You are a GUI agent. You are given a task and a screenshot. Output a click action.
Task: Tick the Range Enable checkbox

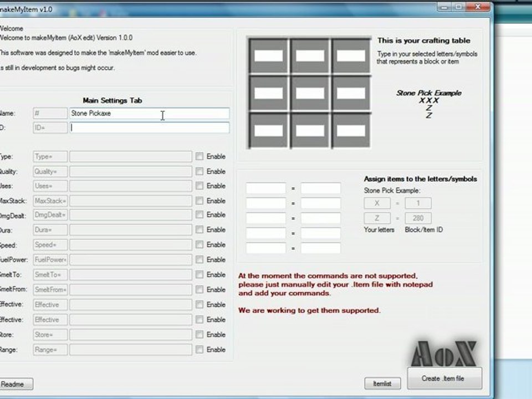tap(199, 350)
